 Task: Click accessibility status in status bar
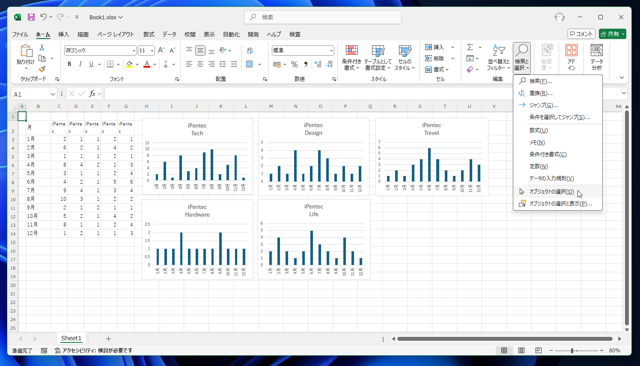(x=93, y=350)
